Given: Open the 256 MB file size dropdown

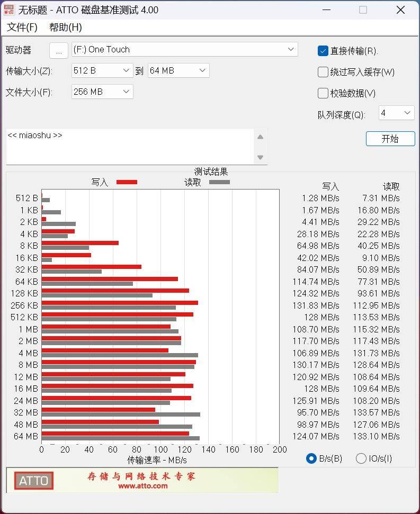Looking at the screenshot, I should point(102,92).
